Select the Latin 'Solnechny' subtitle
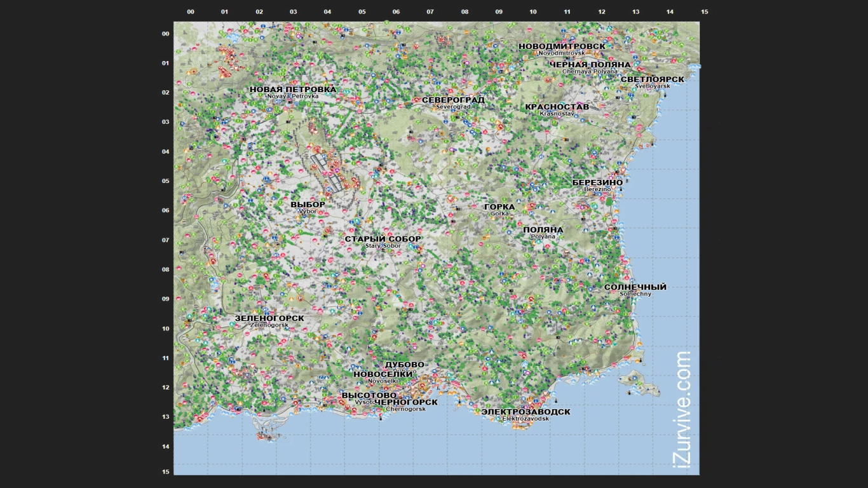 tap(635, 294)
